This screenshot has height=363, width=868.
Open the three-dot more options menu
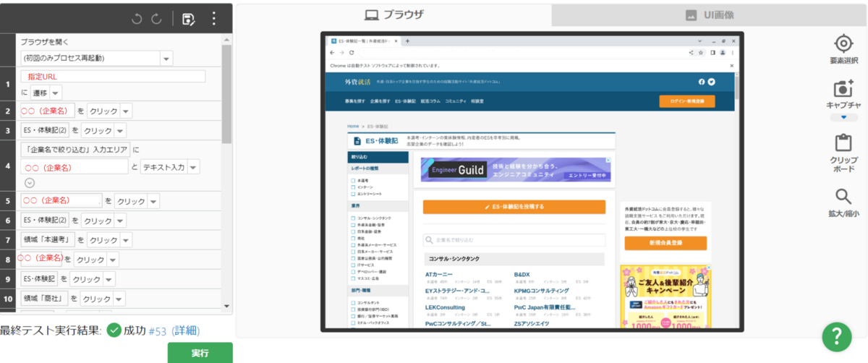pos(213,20)
